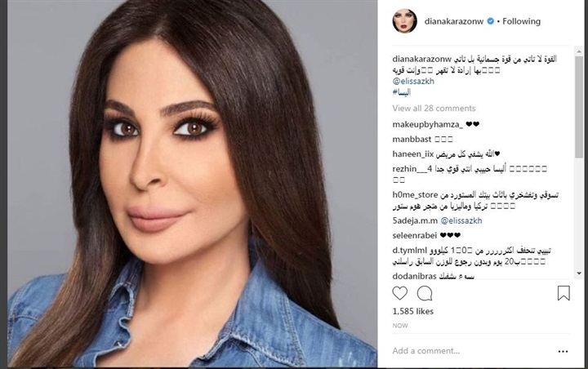Open dianakarazonw profile picture avatar

coord(404,21)
